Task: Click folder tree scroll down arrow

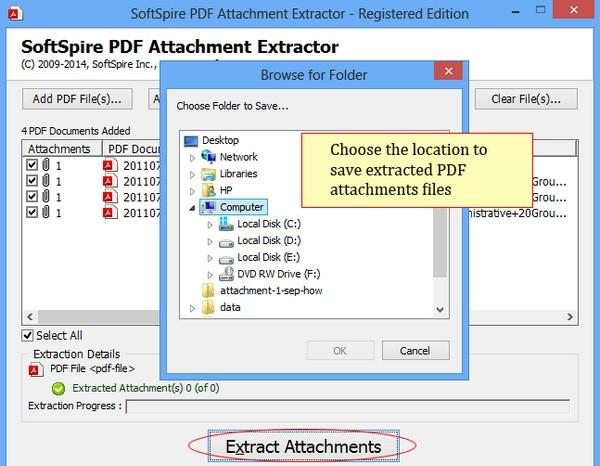Action: pos(440,309)
